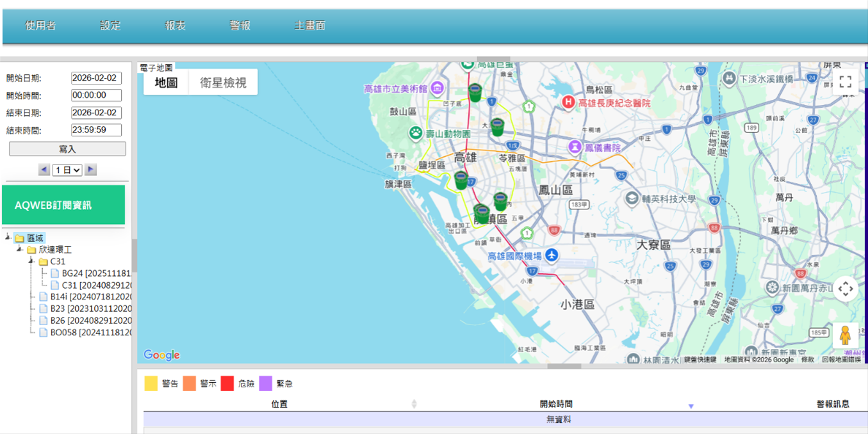The width and height of the screenshot is (868, 434).
Task: Click the northernmost green sensor marker
Action: (x=475, y=93)
